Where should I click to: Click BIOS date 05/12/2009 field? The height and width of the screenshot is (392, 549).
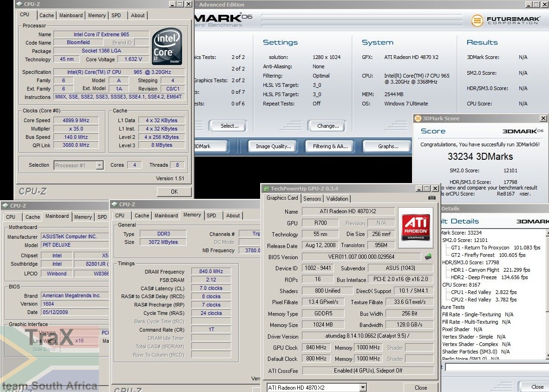[75, 312]
